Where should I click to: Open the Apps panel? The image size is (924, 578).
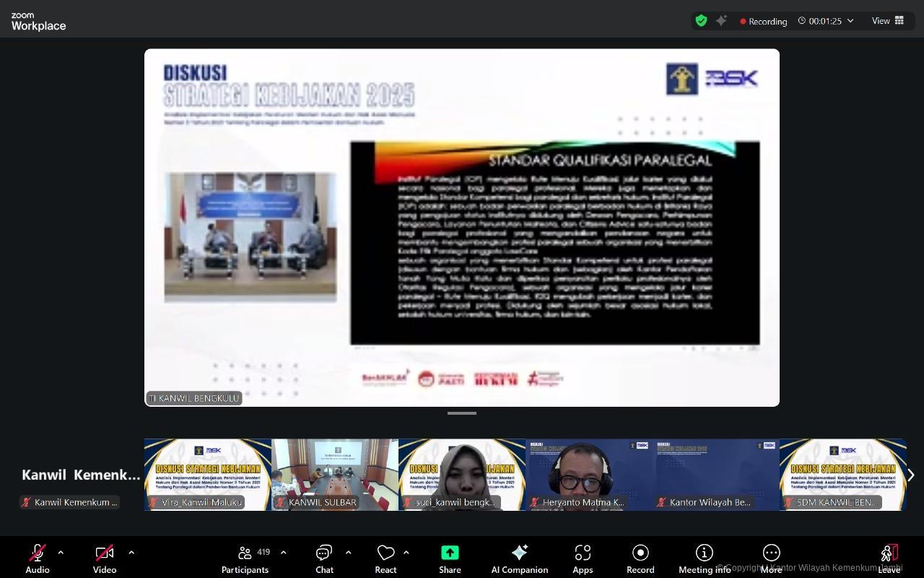[583, 558]
